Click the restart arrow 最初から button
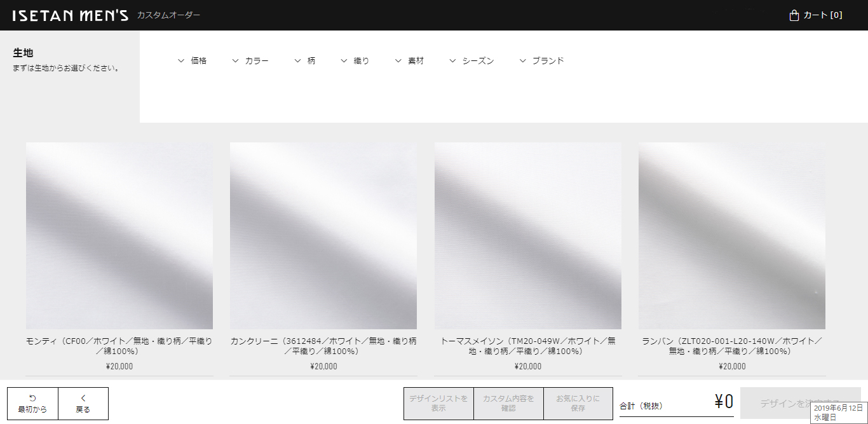Image resolution: width=868 pixels, height=424 pixels. tap(32, 404)
